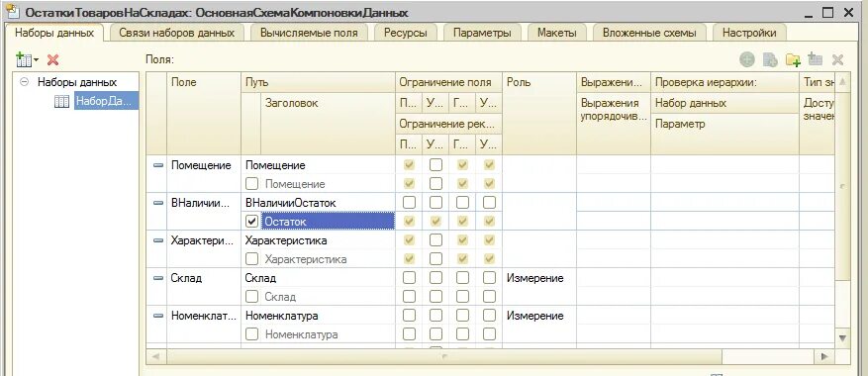This screenshot has width=868, height=376.
Task: Delete data set with red X icon
Action: 53,59
